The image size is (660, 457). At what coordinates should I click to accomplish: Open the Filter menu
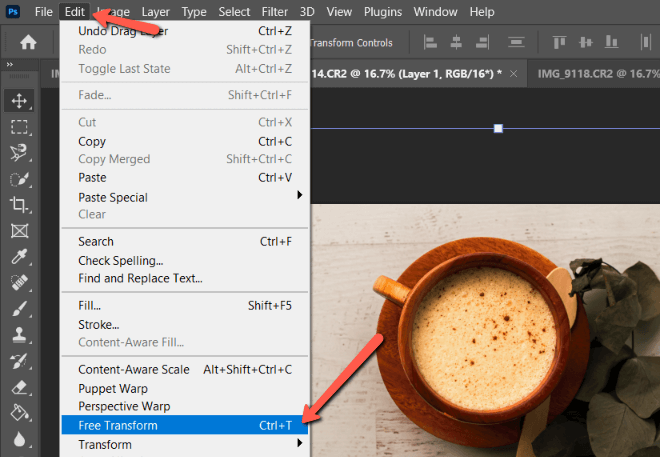[274, 12]
